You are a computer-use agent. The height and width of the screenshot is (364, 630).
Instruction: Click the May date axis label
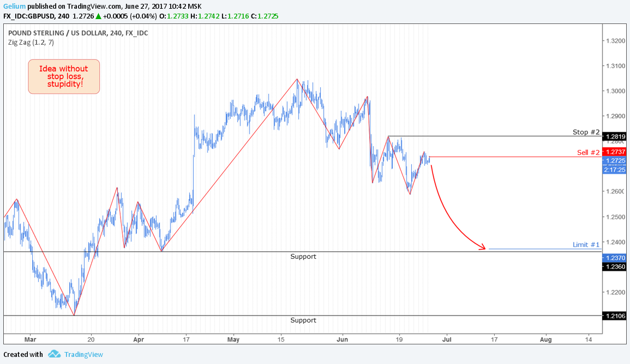(233, 339)
